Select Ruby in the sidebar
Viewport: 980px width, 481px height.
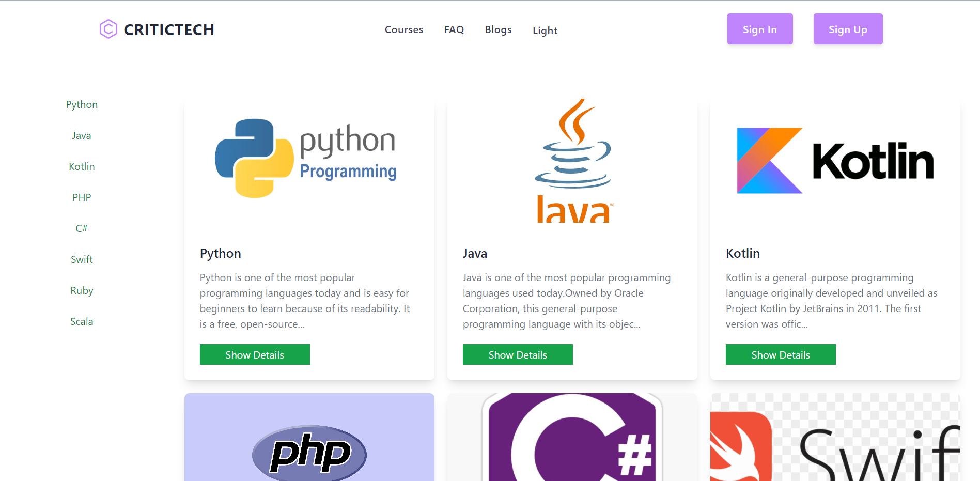coord(82,290)
